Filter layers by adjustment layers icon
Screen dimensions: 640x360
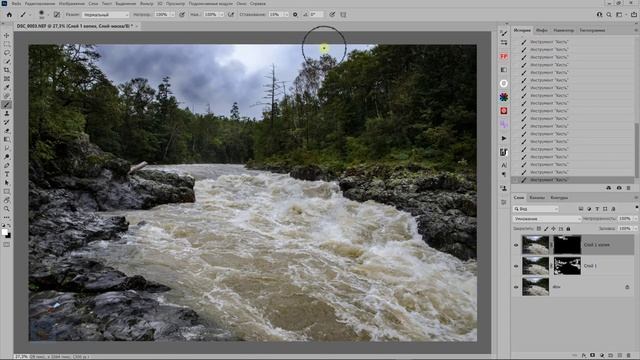click(589, 209)
